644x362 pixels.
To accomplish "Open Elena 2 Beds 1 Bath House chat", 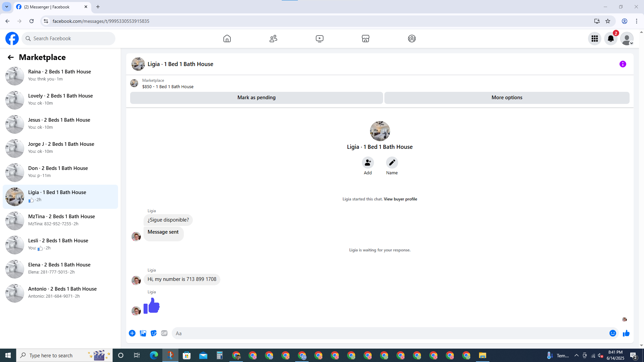I will (60, 269).
